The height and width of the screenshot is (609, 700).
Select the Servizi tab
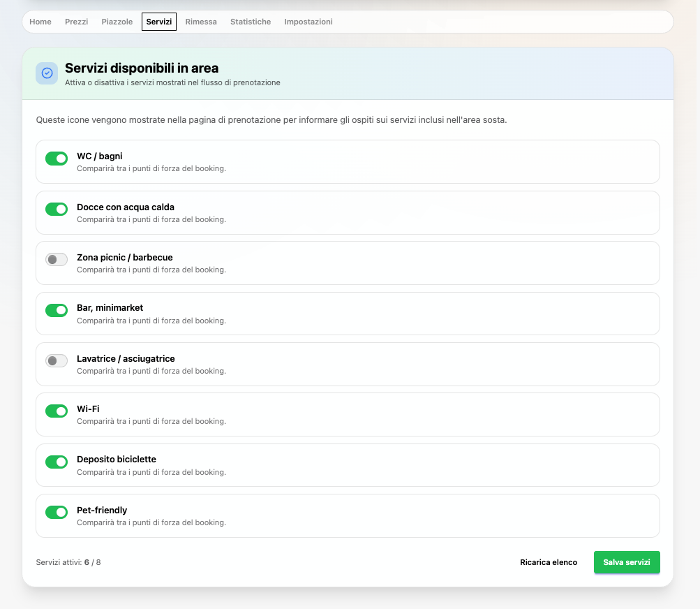(159, 22)
